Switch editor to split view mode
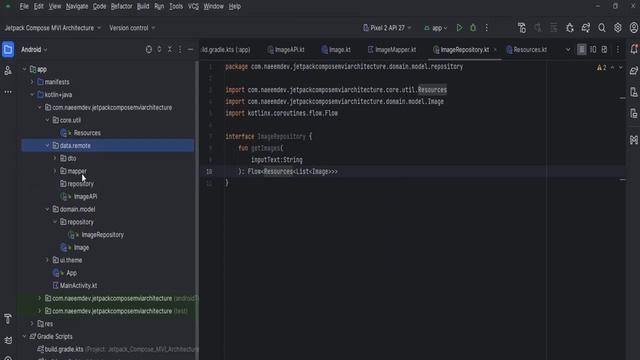Viewport: 640px width, 360px height. point(593,49)
